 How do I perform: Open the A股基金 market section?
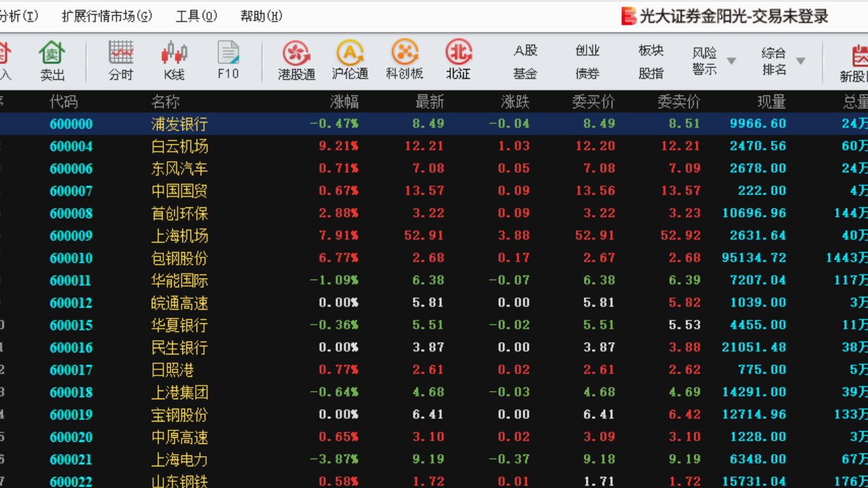pyautogui.click(x=526, y=60)
